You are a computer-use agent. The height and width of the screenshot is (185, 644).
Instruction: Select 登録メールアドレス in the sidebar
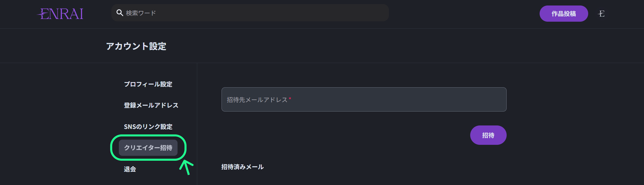coord(151,105)
